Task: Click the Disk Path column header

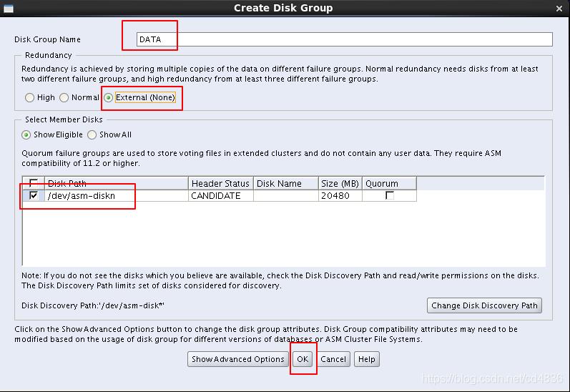Action: pyautogui.click(x=117, y=183)
